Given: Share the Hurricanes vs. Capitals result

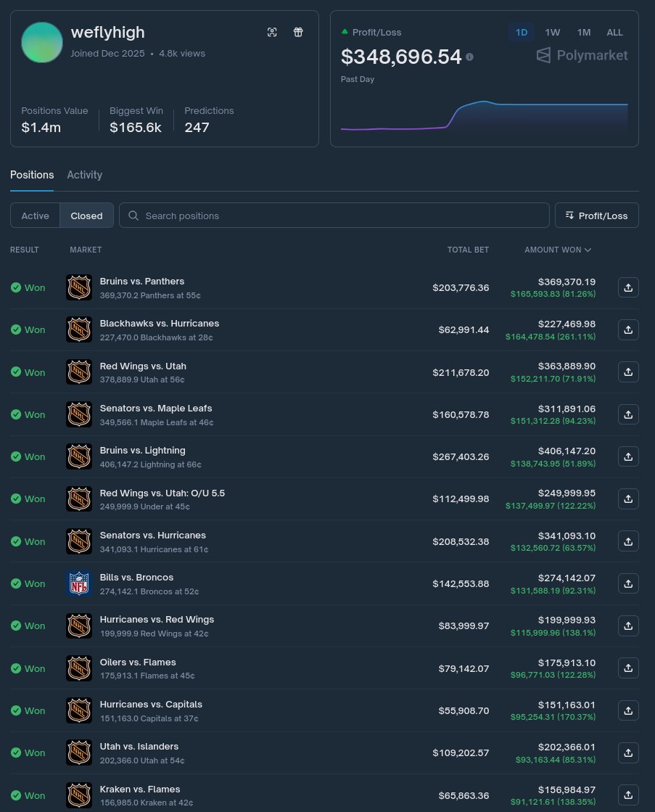Looking at the screenshot, I should pyautogui.click(x=628, y=710).
